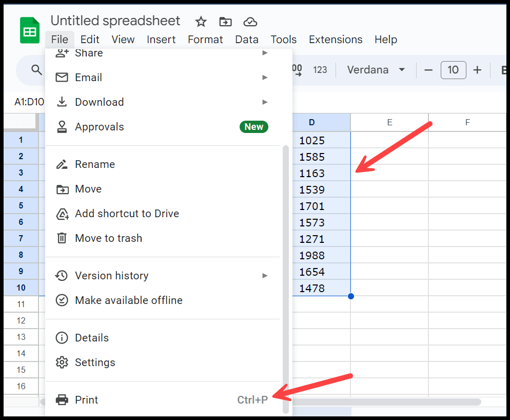Viewport: 510px width, 420px height.
Task: Move spreadsheet using the folder icon
Action: (x=225, y=22)
